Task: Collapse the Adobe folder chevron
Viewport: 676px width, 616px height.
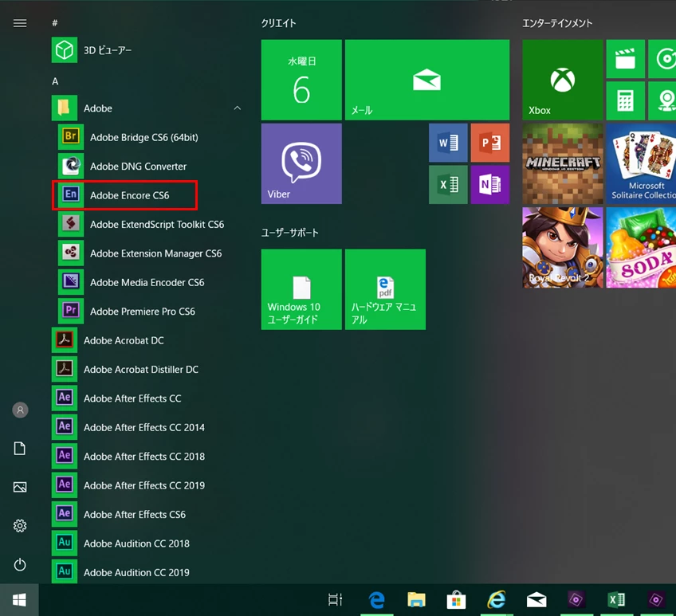Action: point(237,108)
